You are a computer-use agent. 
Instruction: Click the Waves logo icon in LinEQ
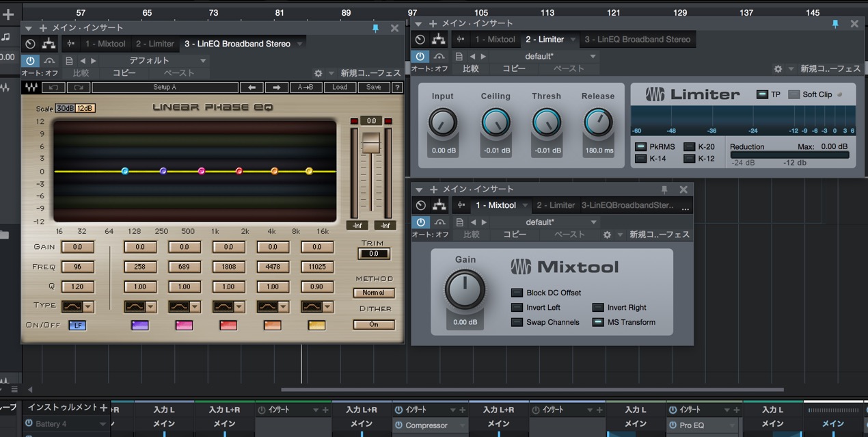click(x=31, y=88)
